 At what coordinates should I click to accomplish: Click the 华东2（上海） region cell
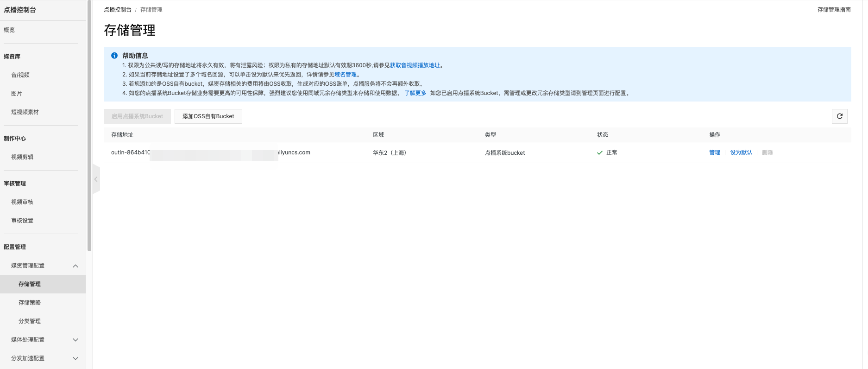(390, 153)
